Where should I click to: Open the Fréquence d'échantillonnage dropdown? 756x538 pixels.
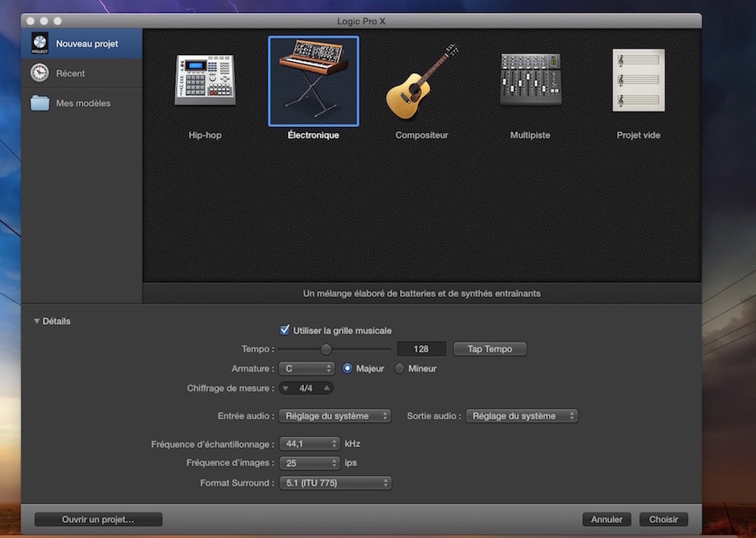point(309,444)
